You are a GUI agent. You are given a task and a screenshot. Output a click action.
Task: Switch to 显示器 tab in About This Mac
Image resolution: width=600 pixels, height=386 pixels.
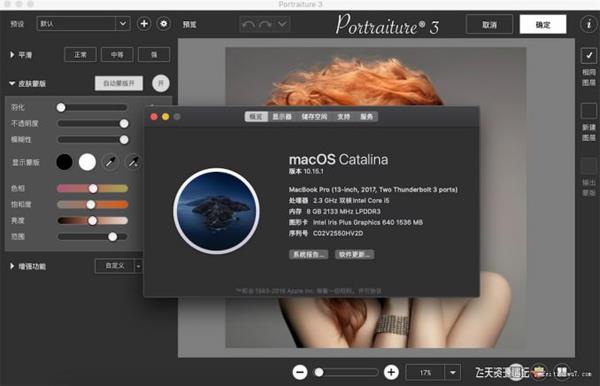point(282,117)
